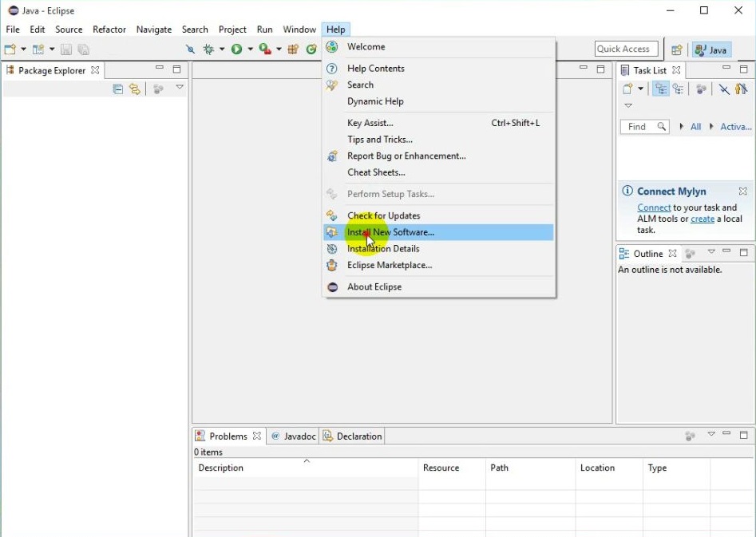This screenshot has height=537, width=756.
Task: Open the Project menu
Action: (x=232, y=30)
